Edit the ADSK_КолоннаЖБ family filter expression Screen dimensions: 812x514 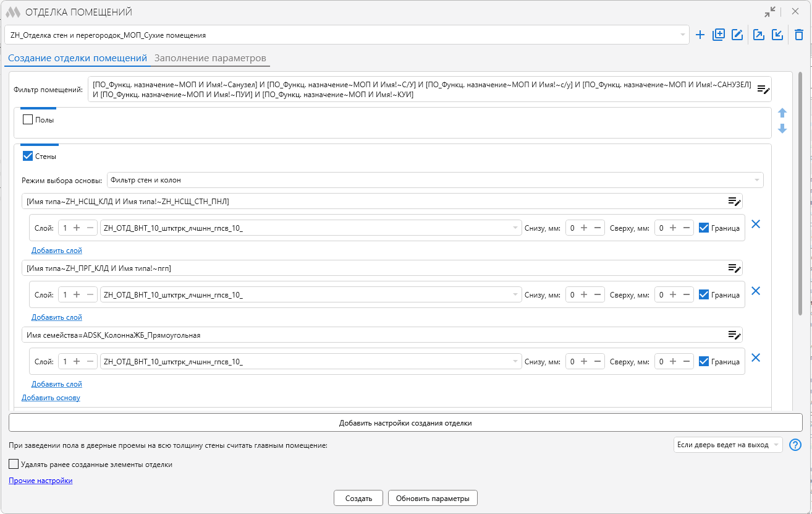(x=734, y=335)
